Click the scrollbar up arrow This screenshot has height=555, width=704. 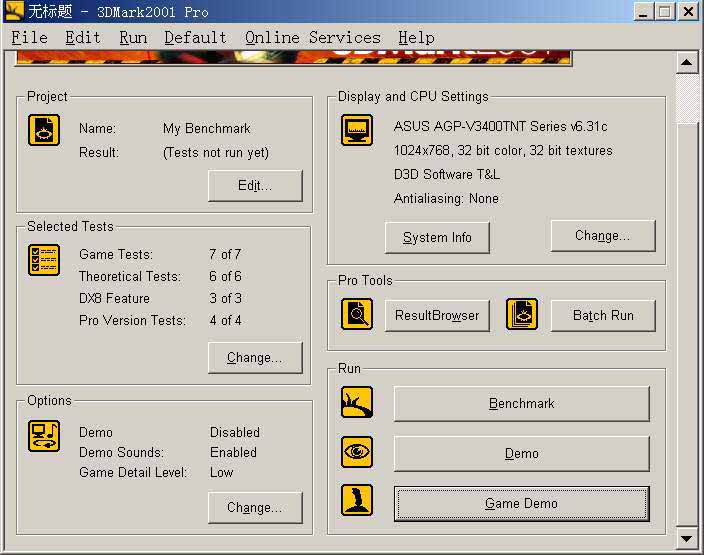[687, 64]
